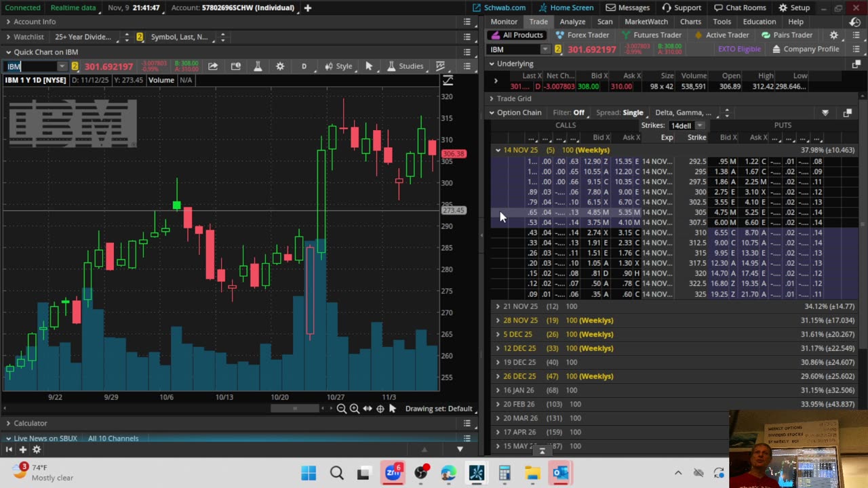The height and width of the screenshot is (488, 868).
Task: Open the Support button
Action: point(682,8)
